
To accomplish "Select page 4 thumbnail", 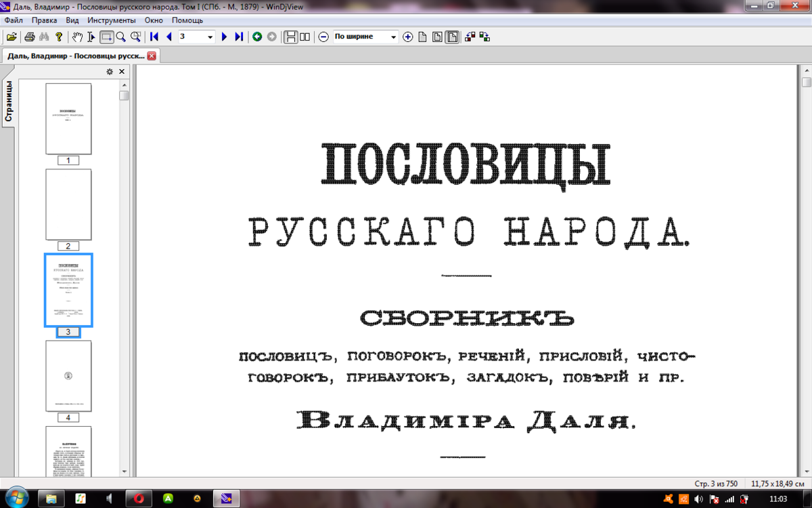I will (x=68, y=375).
